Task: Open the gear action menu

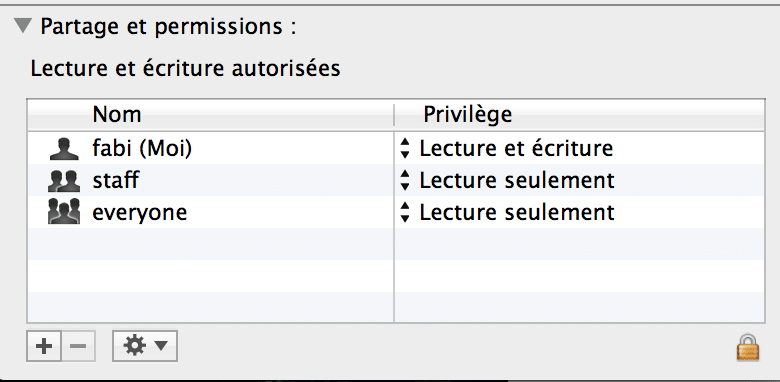Action: coord(145,346)
